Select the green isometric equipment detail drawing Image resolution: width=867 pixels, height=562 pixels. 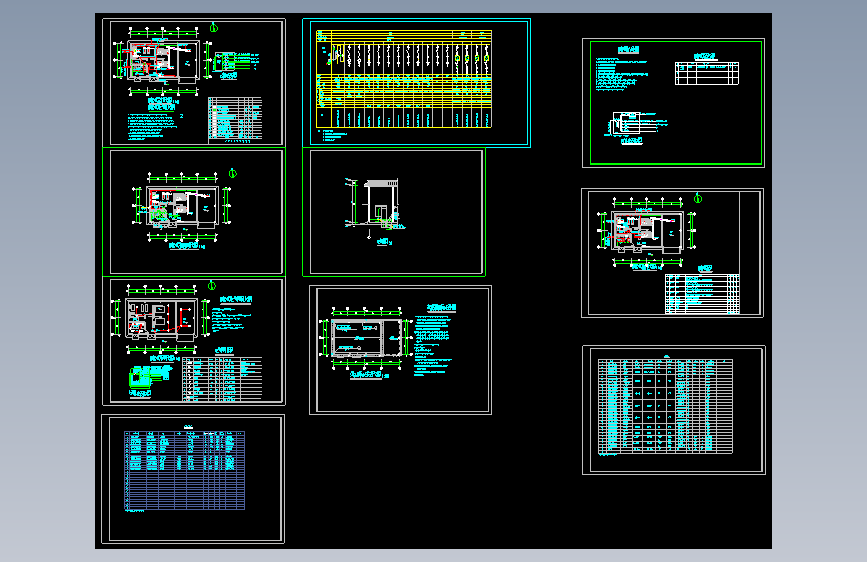coord(149,376)
